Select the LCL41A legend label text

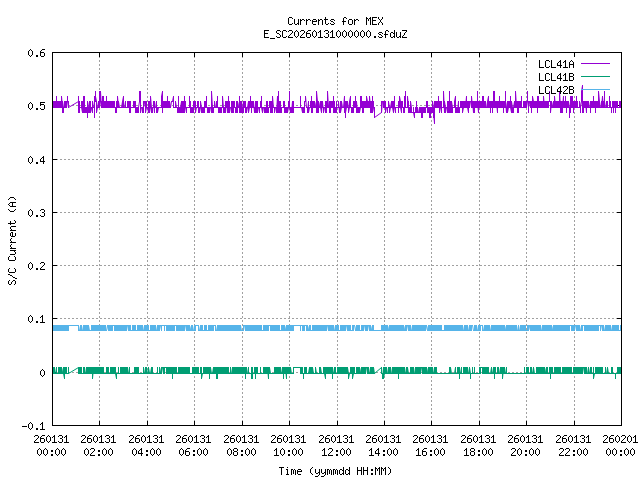(555, 64)
